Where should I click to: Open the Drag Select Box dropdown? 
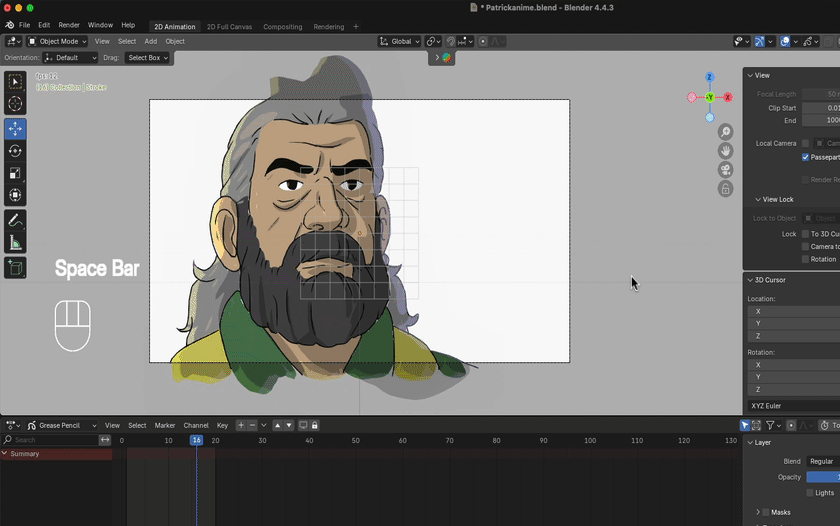tap(148, 58)
